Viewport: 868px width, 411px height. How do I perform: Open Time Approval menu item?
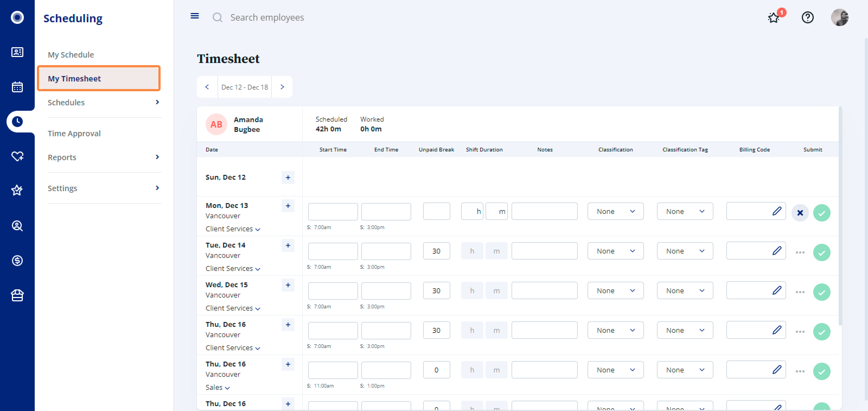coord(74,133)
